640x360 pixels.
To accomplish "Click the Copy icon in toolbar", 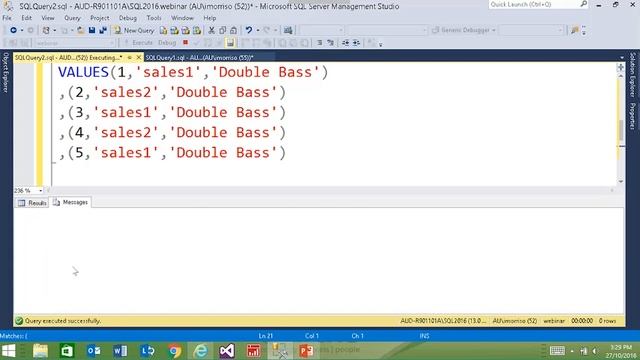I will point(222,30).
